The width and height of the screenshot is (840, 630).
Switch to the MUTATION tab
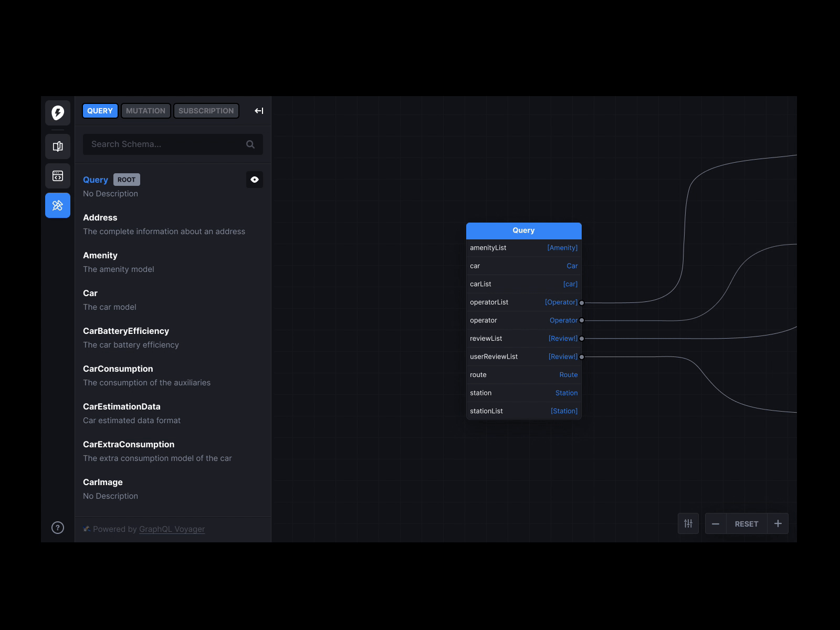pos(145,111)
